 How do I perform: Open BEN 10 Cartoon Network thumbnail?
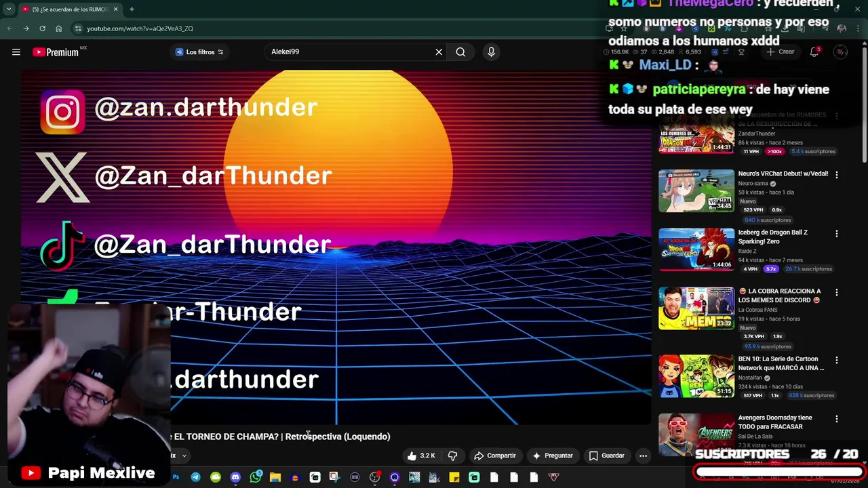[696, 376]
